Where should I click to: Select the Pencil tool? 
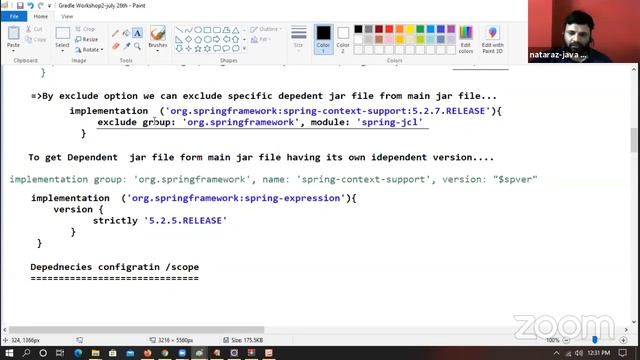[116, 33]
